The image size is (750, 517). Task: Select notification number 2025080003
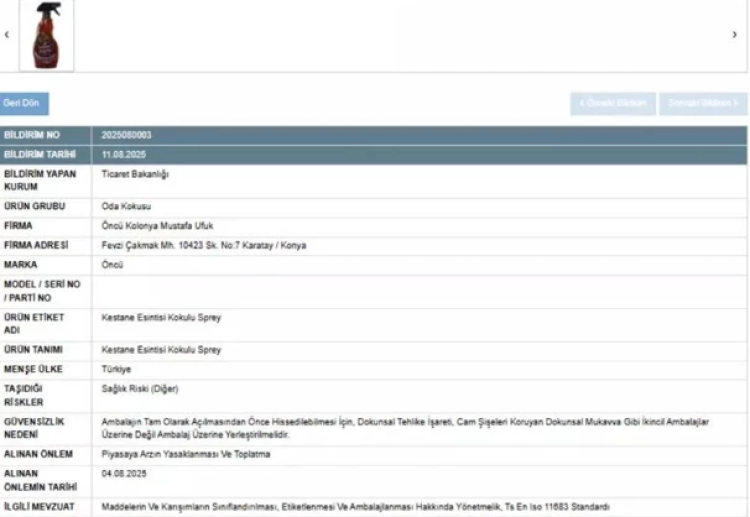point(127,135)
